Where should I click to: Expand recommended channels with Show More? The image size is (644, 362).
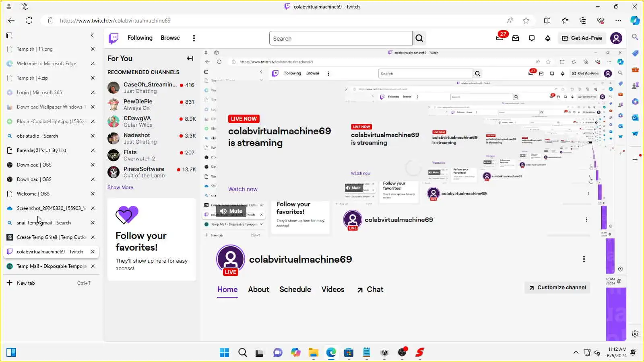click(x=120, y=187)
